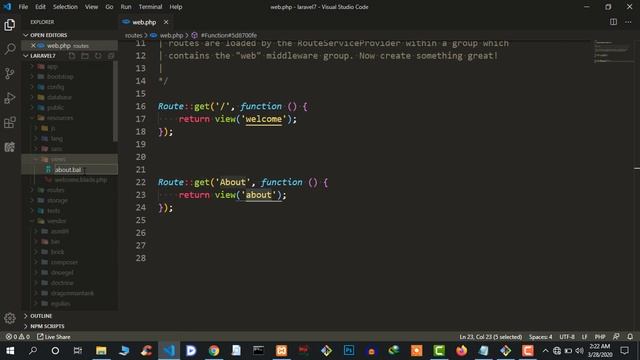Click the feedback icon in status bar

(616, 337)
